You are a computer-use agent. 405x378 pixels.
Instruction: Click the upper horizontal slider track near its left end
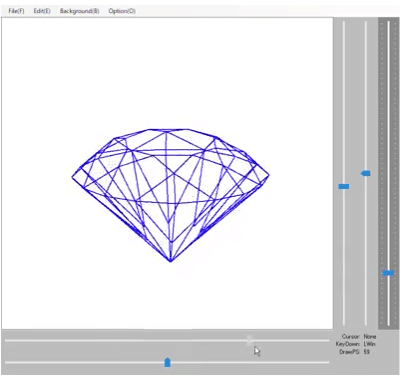pyautogui.click(x=20, y=340)
